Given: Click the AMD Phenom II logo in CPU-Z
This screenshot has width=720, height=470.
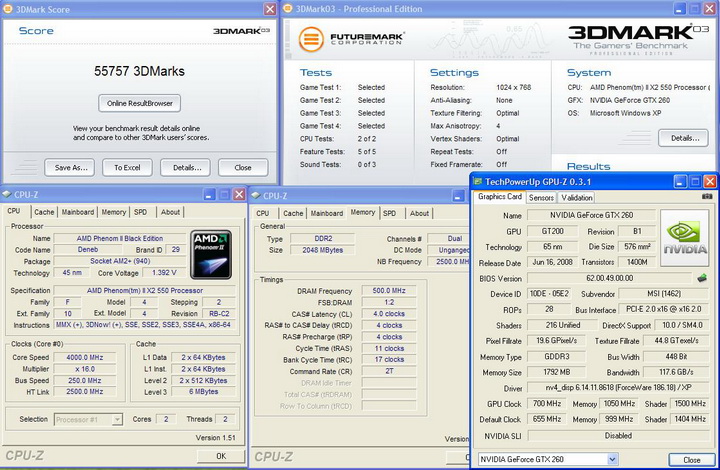Looking at the screenshot, I should (211, 255).
